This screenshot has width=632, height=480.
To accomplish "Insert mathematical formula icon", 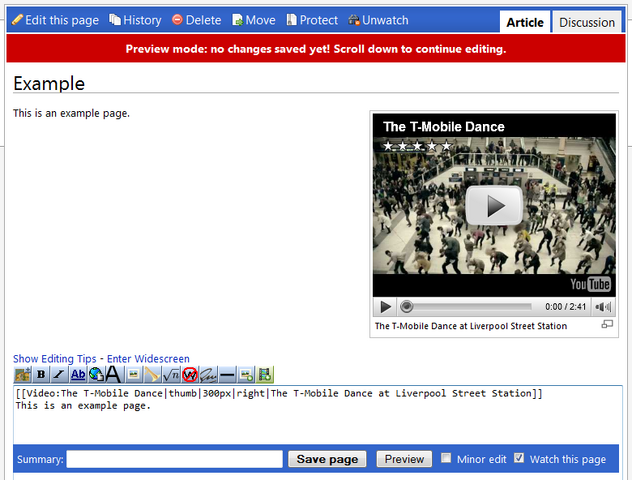I will (x=171, y=375).
